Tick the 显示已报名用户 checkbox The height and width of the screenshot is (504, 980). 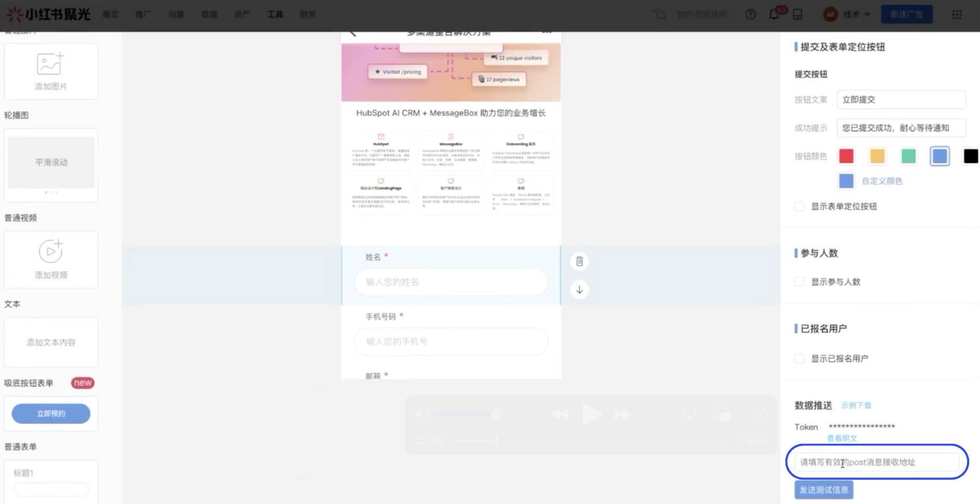(799, 358)
